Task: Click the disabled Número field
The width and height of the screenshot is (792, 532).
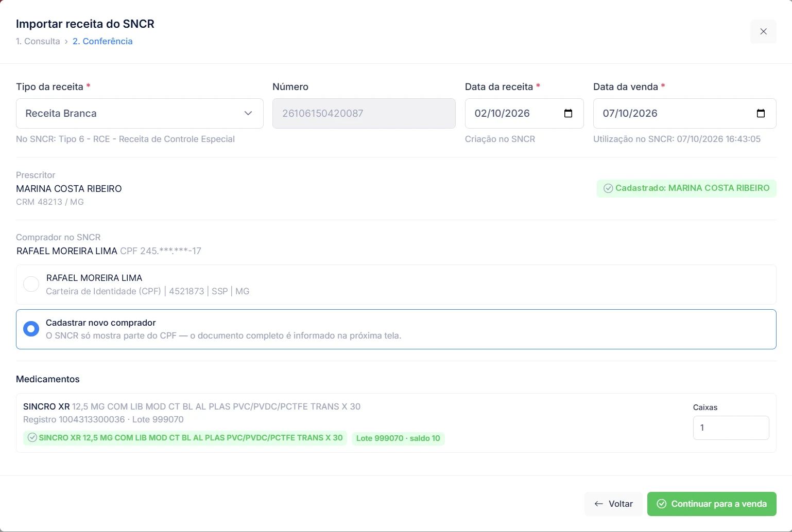Action: pos(364,113)
